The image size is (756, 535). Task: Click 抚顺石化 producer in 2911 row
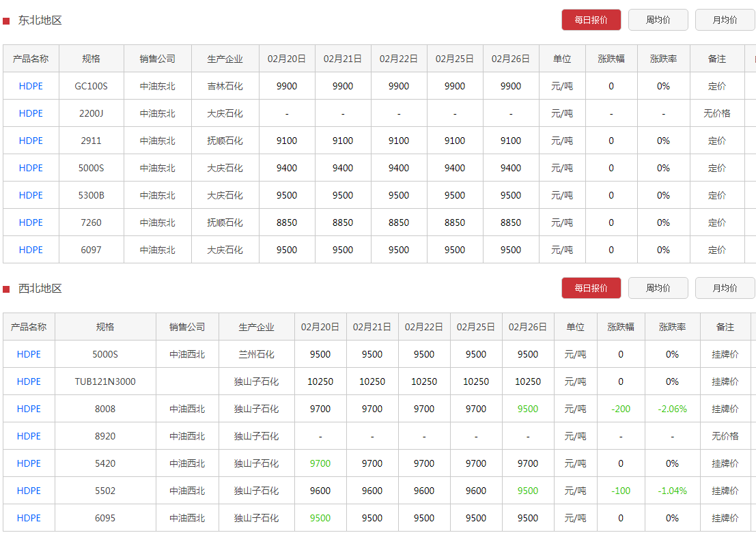[x=225, y=141]
